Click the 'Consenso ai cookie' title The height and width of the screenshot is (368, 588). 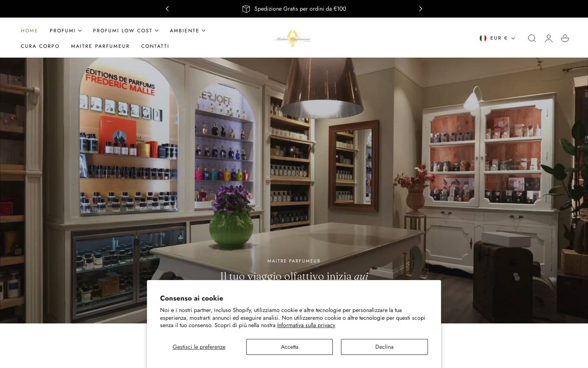tap(192, 298)
